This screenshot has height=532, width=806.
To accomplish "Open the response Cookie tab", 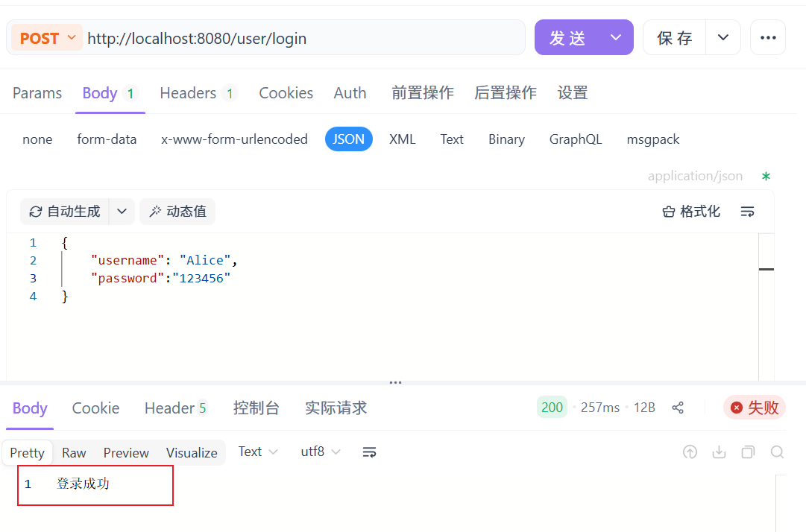I will [95, 408].
